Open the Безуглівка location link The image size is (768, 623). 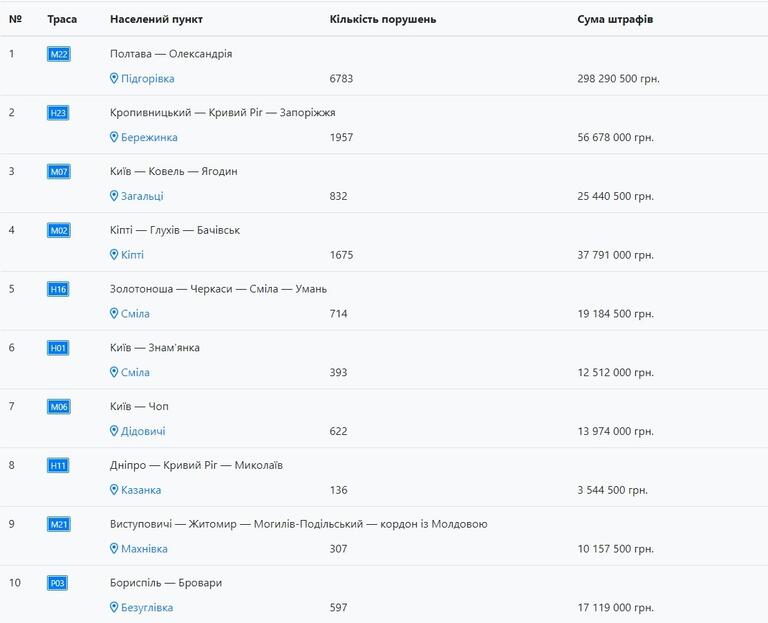coord(149,608)
